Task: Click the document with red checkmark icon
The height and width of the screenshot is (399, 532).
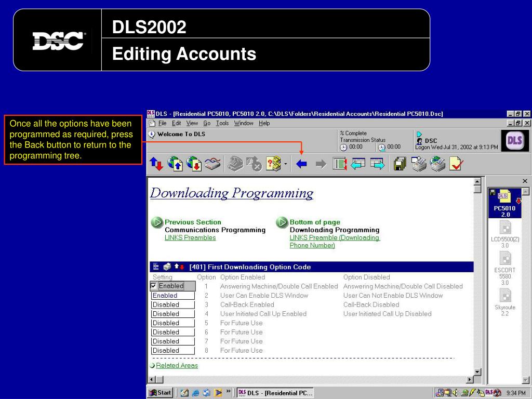Action: 456,164
